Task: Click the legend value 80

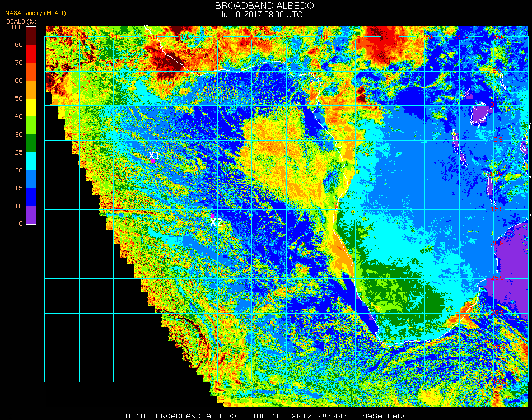Action: click(x=18, y=45)
